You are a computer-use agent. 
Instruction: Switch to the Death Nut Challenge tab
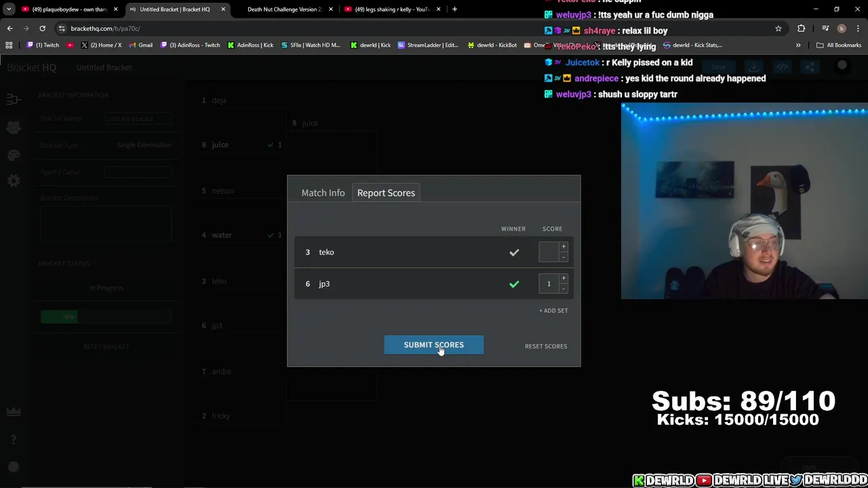tap(283, 9)
